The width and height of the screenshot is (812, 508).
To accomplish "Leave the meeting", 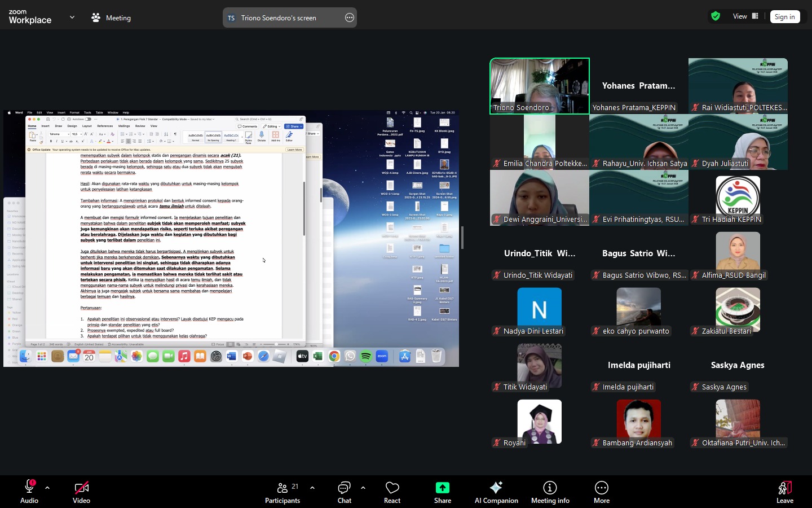I will tap(784, 492).
